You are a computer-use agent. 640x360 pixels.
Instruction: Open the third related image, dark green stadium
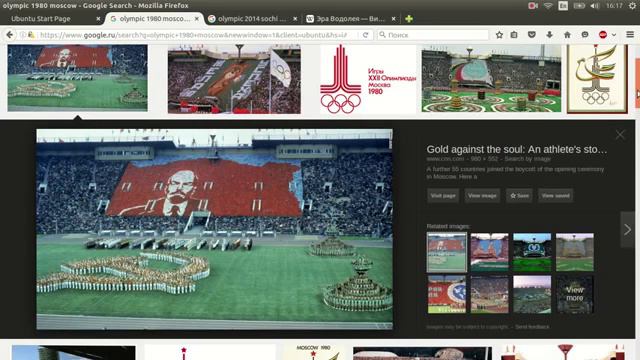tap(532, 252)
